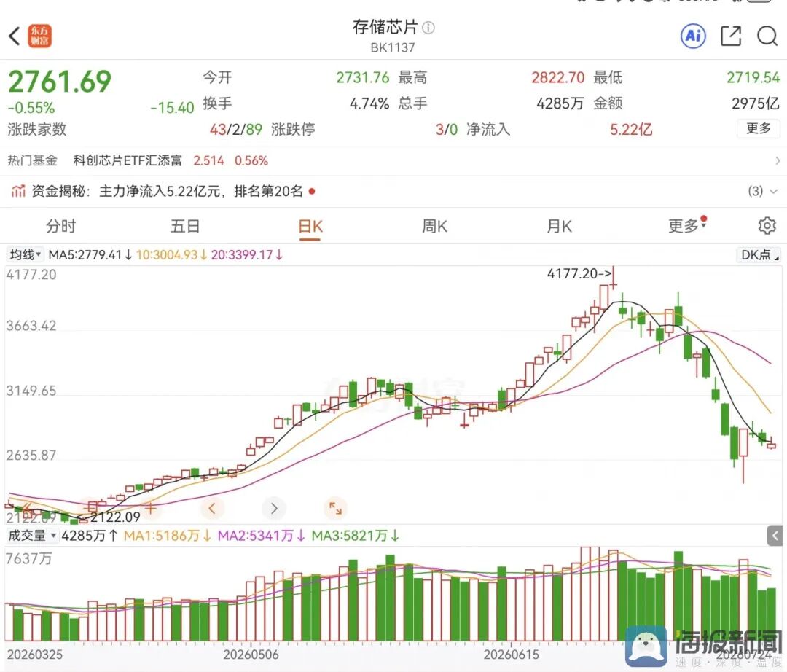Open the 成交量 indicator dropdown
This screenshot has height=672, width=787.
click(32, 536)
